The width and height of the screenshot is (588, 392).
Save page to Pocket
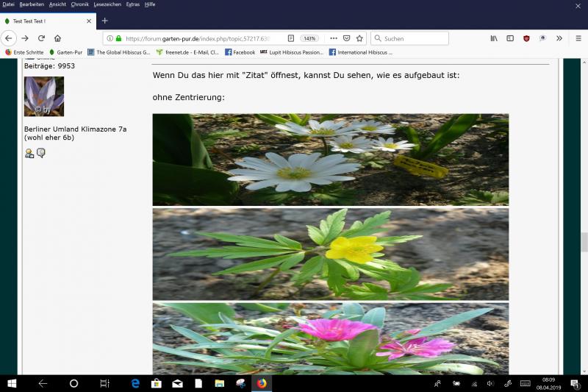point(347,38)
